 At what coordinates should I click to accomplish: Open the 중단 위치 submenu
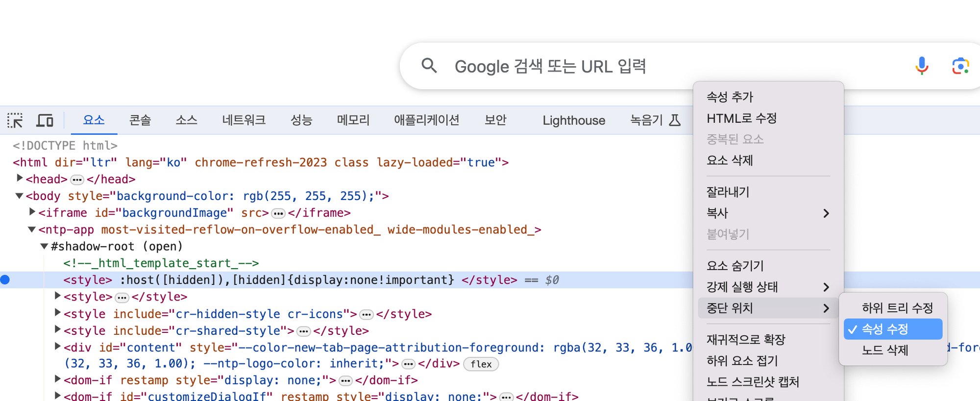pos(768,308)
